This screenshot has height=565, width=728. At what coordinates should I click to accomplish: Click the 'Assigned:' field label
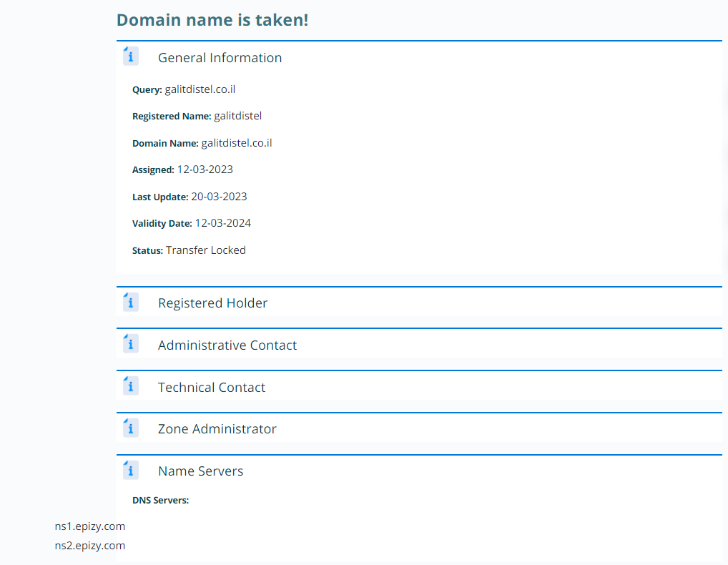[153, 170]
